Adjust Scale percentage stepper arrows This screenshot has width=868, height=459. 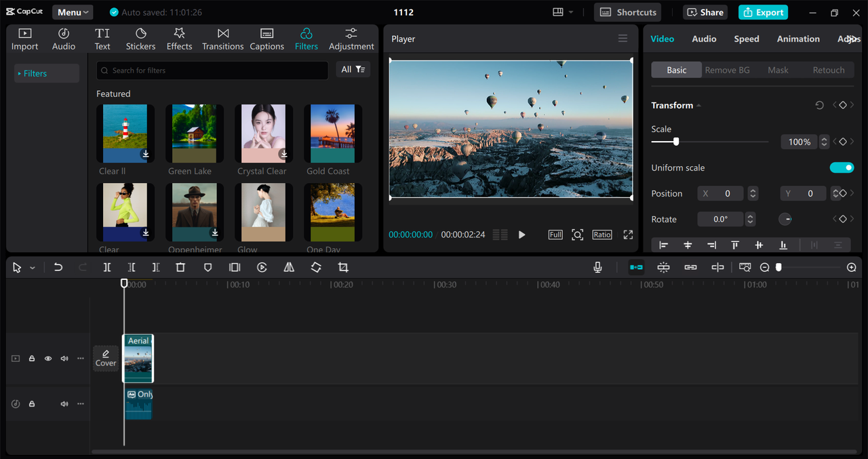(824, 142)
